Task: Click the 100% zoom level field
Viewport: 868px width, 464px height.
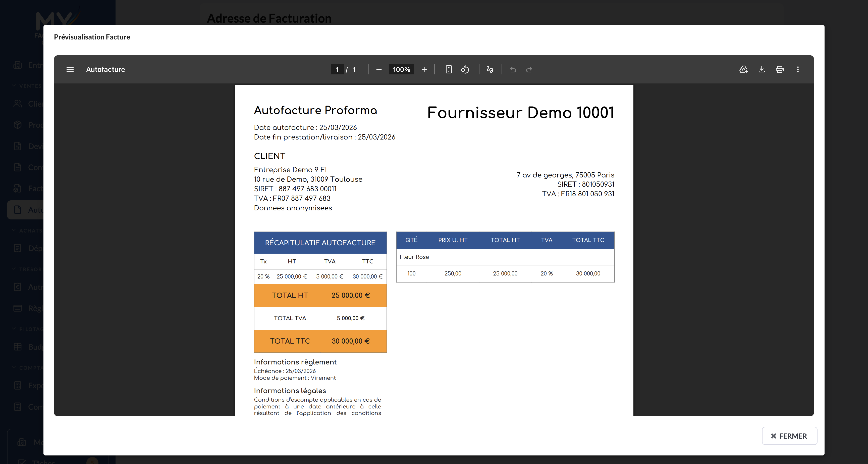Action: click(x=401, y=69)
